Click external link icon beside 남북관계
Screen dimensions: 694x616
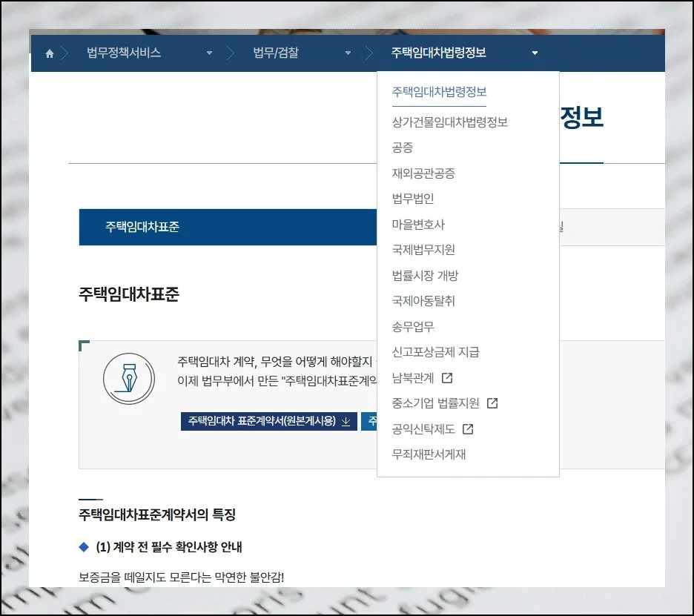pyautogui.click(x=447, y=378)
